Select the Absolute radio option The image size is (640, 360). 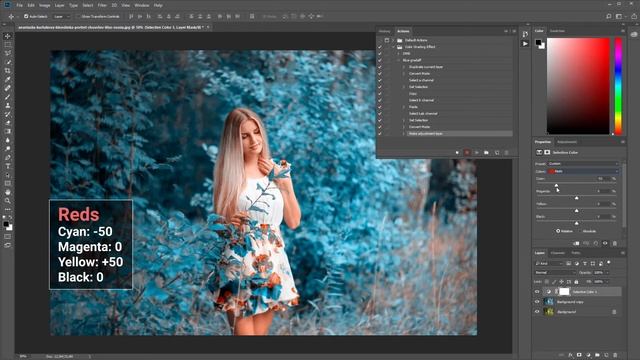580,231
